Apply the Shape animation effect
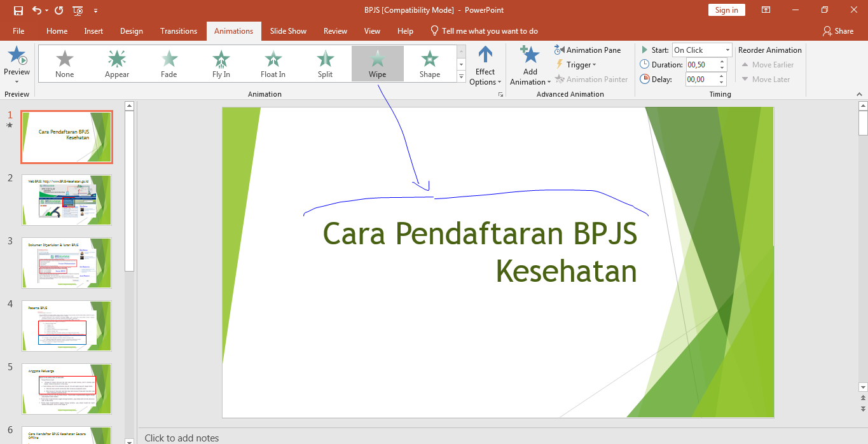 click(430, 64)
